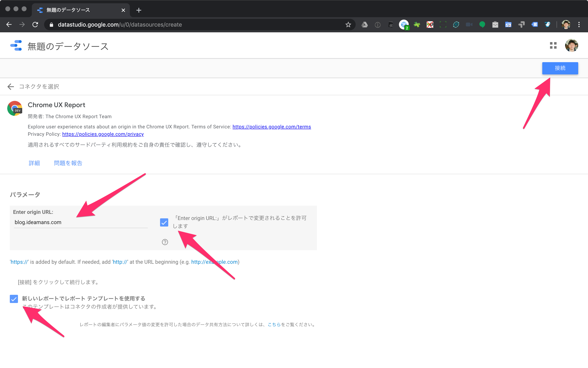Screen dimensions: 588x368
Task: Open the sleeping clipboard extension icon
Action: coord(495,25)
